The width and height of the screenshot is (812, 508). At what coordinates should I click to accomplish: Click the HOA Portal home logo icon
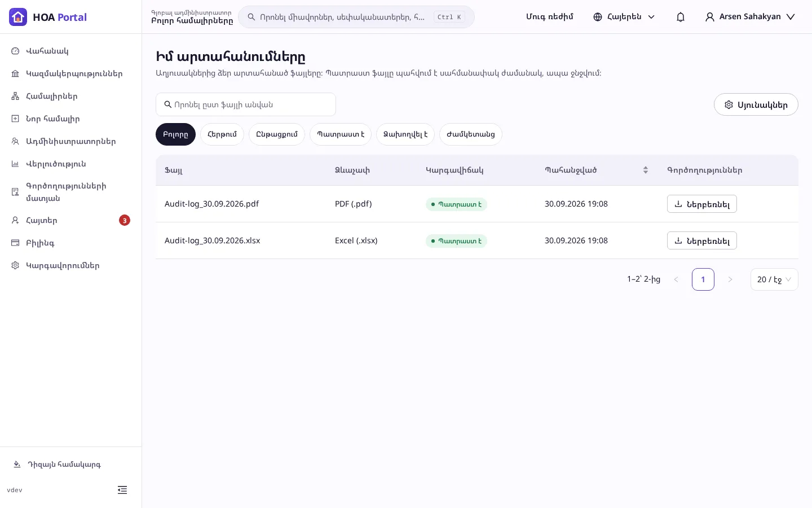(18, 17)
